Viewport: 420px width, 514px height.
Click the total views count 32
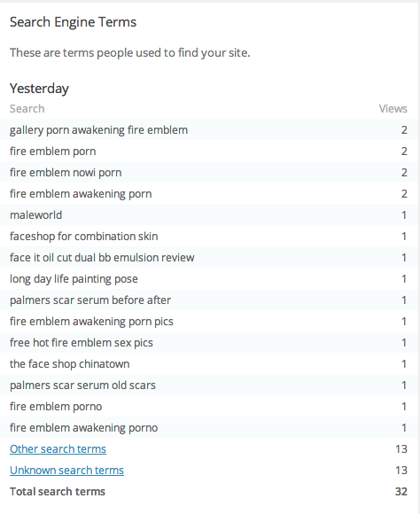click(x=401, y=491)
